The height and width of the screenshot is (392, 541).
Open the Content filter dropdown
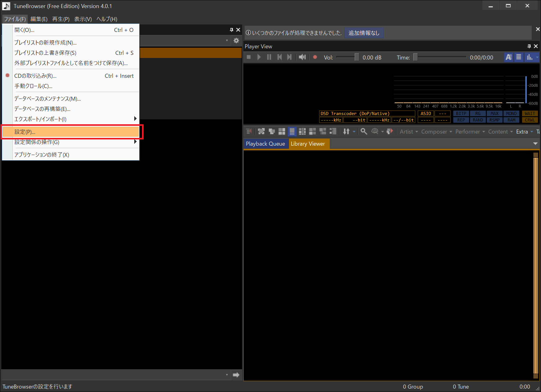pyautogui.click(x=500, y=132)
